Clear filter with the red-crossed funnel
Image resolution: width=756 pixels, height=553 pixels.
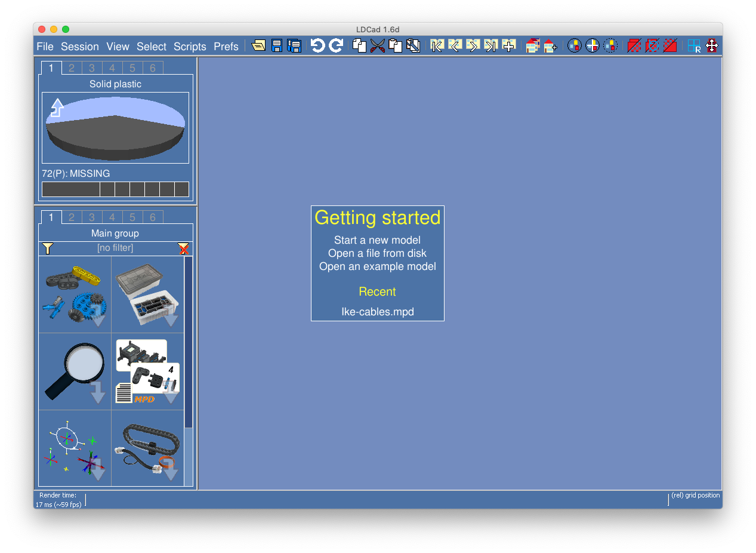pyautogui.click(x=184, y=248)
